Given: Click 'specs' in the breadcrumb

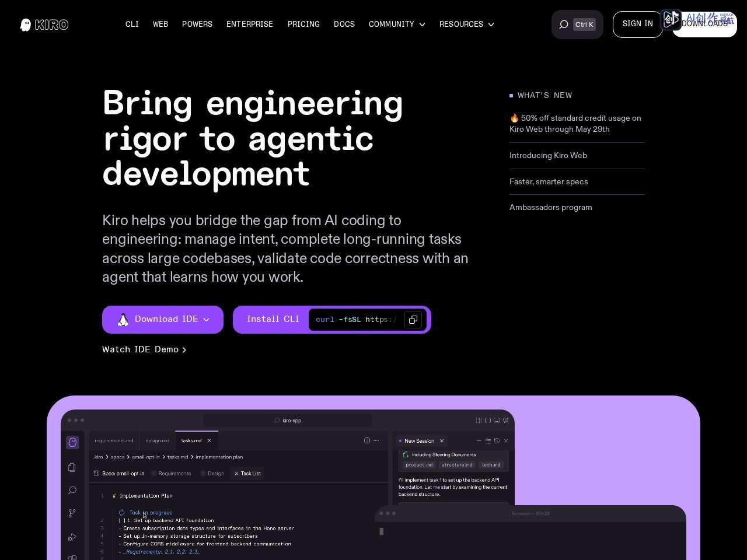Looking at the screenshot, I should pyautogui.click(x=117, y=457).
